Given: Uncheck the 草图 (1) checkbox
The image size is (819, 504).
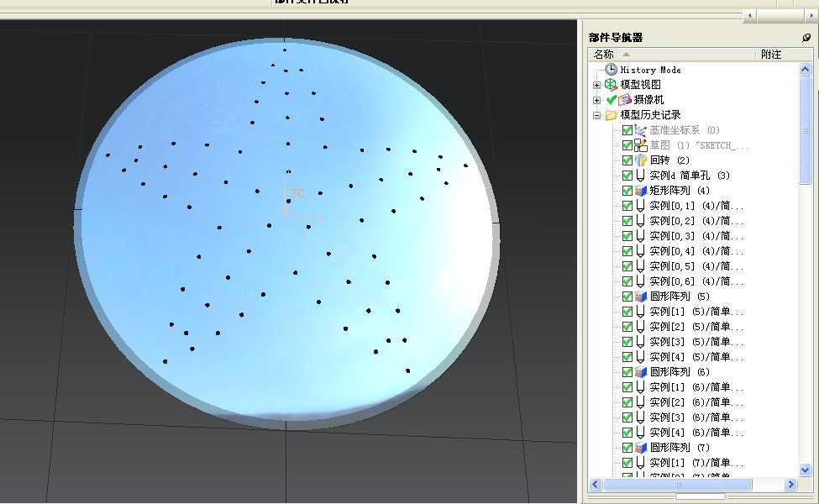Looking at the screenshot, I should coord(627,145).
